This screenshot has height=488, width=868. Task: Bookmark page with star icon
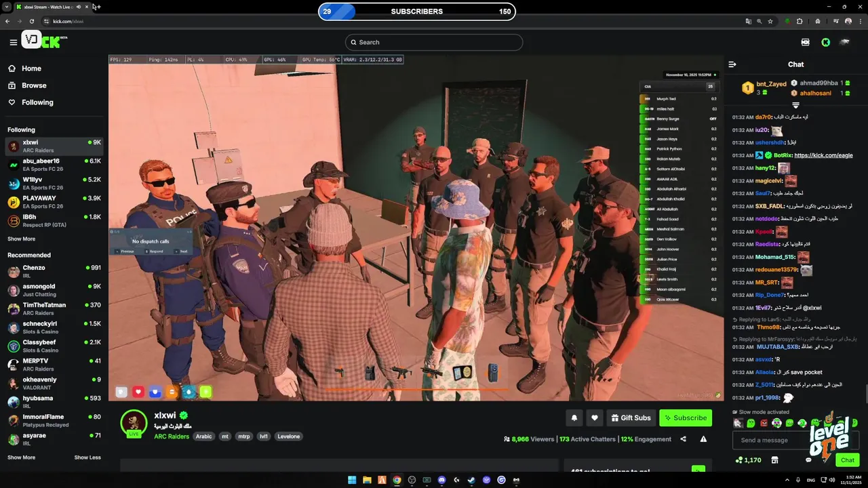770,21
